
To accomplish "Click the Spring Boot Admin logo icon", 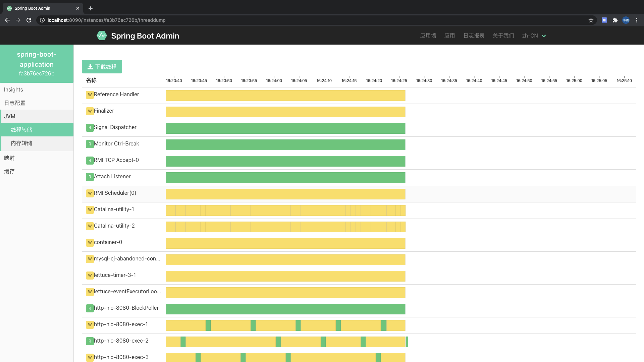I will 102,36.
